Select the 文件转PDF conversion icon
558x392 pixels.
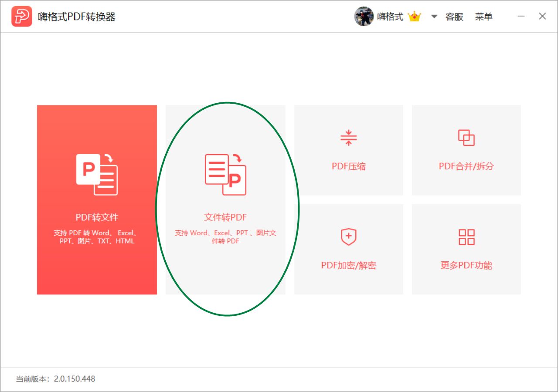[225, 175]
